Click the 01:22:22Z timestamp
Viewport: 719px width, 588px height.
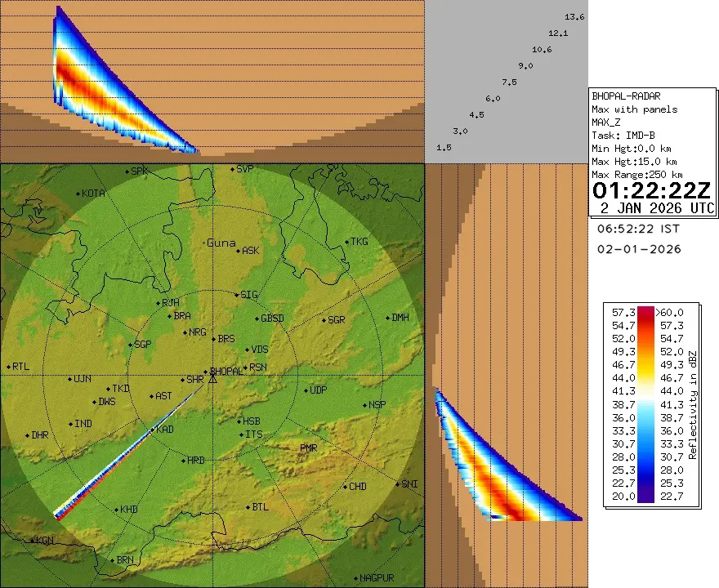click(651, 191)
